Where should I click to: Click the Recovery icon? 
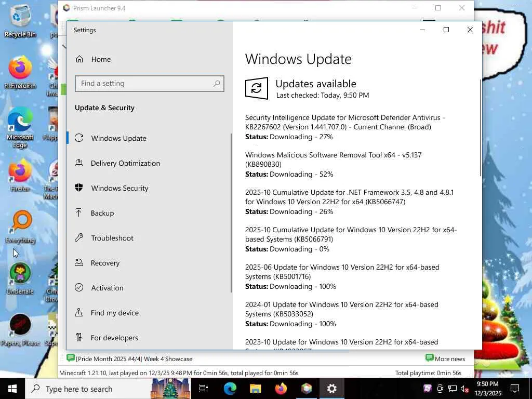tap(79, 262)
